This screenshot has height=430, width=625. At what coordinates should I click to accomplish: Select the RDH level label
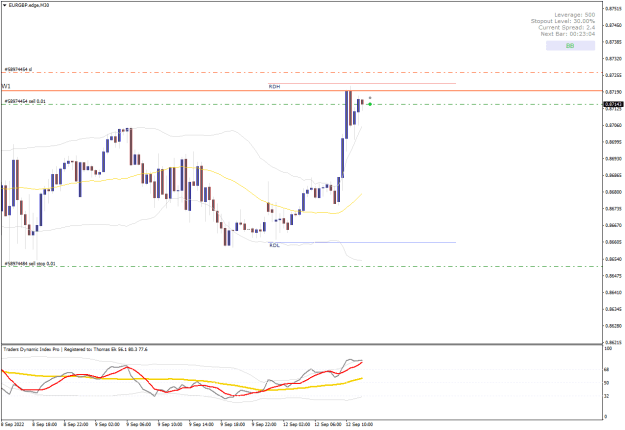274,86
